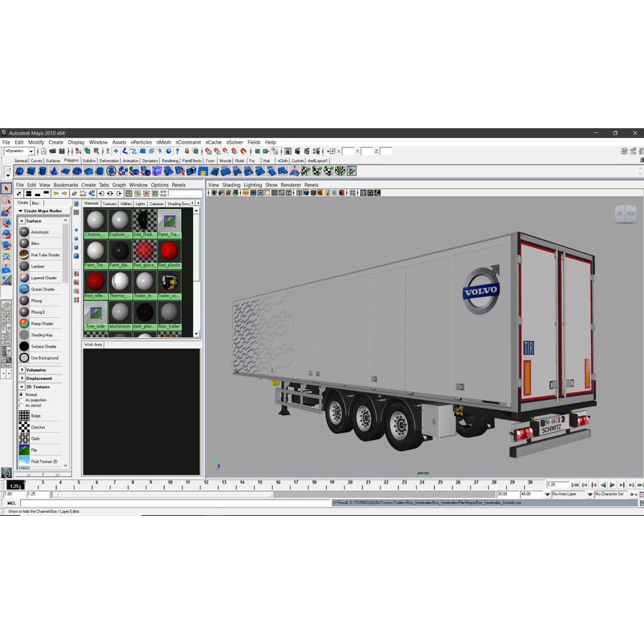
Task: Click the viewport wireframe cube icon
Action: click(299, 193)
